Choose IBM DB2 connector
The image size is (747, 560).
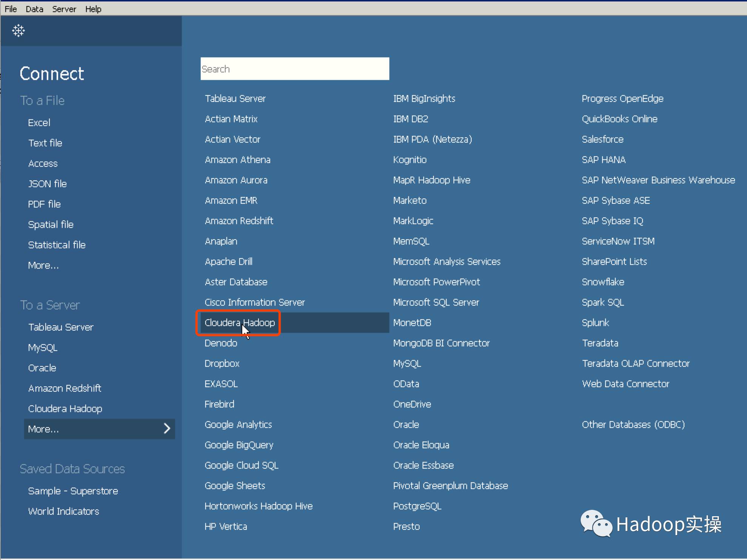pyautogui.click(x=410, y=119)
